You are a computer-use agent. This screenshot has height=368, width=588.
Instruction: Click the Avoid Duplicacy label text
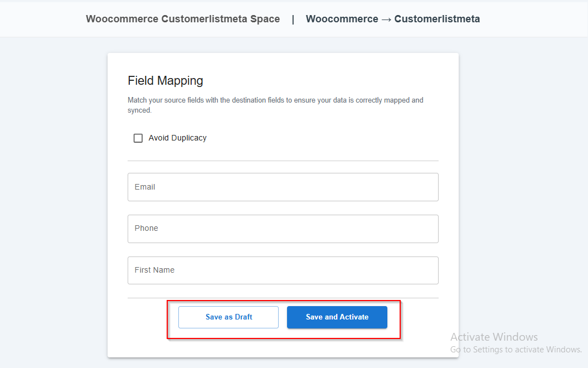tap(177, 138)
